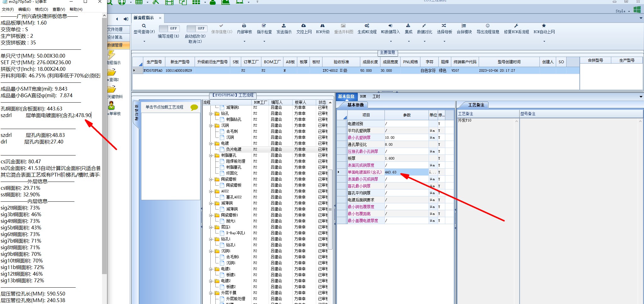Click the green scissors icon in top toolbar
The width and height of the screenshot is (644, 304).
(156, 2)
